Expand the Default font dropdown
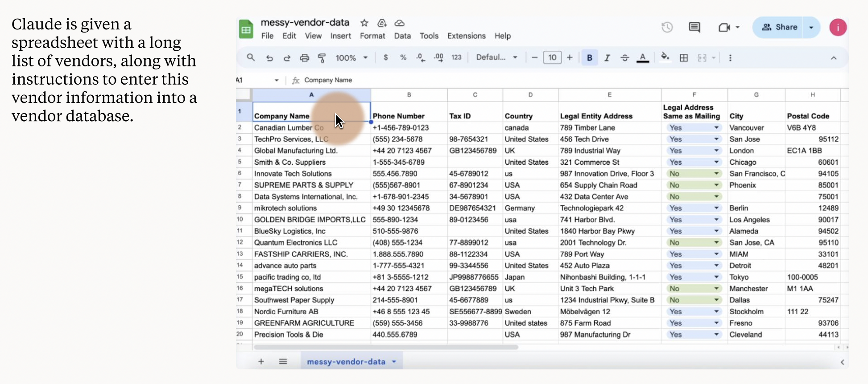The height and width of the screenshot is (384, 868). point(496,57)
